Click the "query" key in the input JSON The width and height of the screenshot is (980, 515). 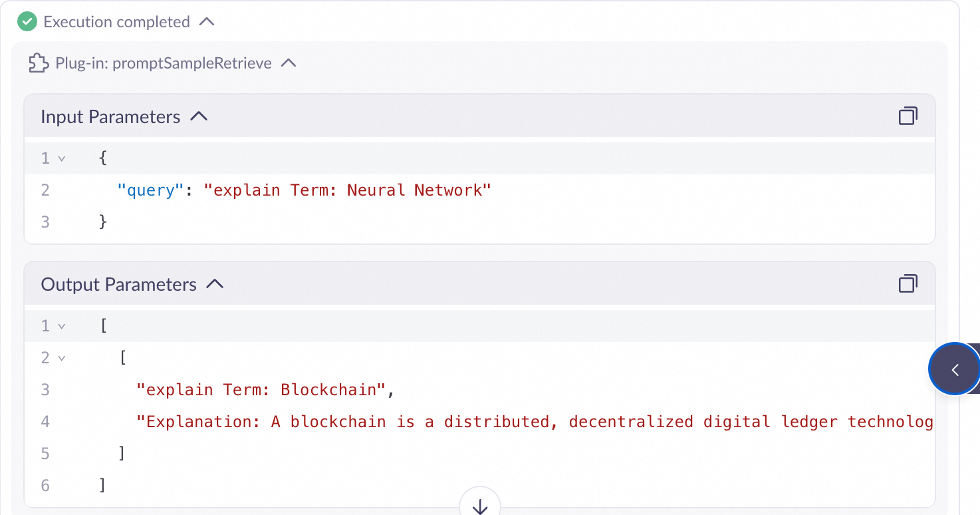[x=150, y=190]
